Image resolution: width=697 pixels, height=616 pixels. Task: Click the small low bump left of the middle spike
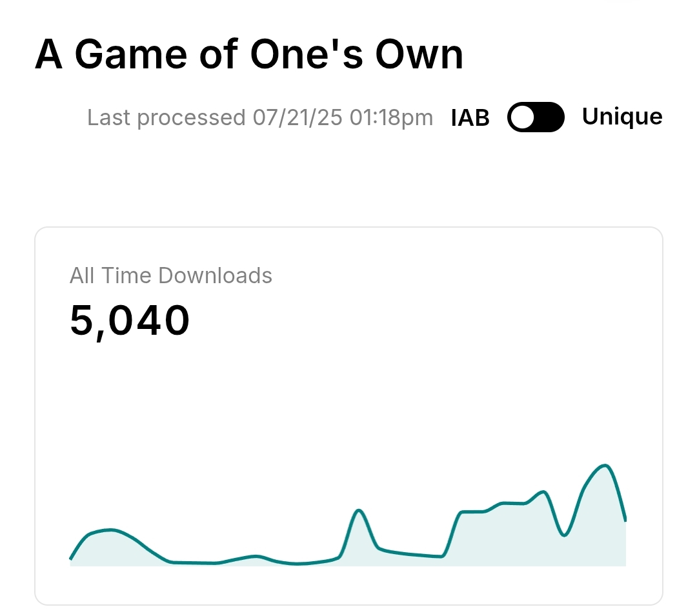256,556
